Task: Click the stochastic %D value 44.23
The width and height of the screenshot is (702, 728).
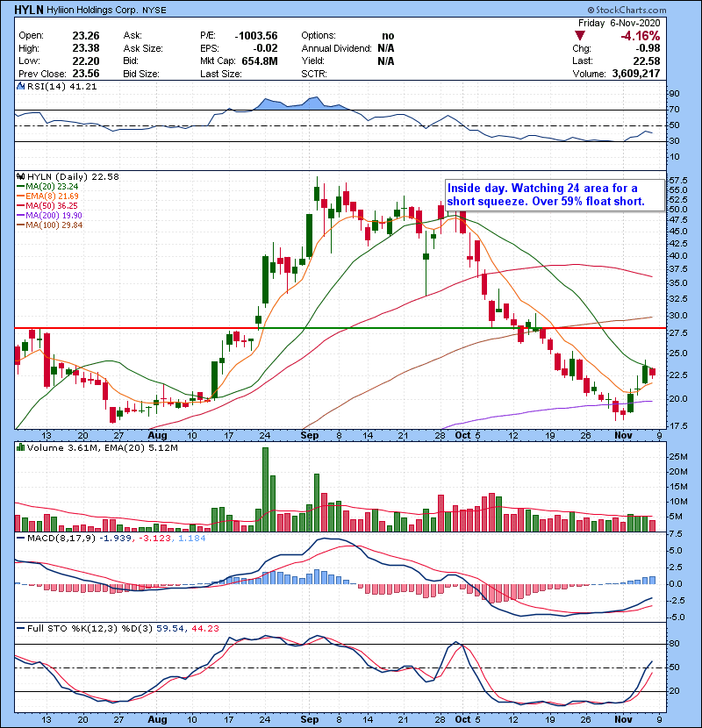Action: [204, 628]
